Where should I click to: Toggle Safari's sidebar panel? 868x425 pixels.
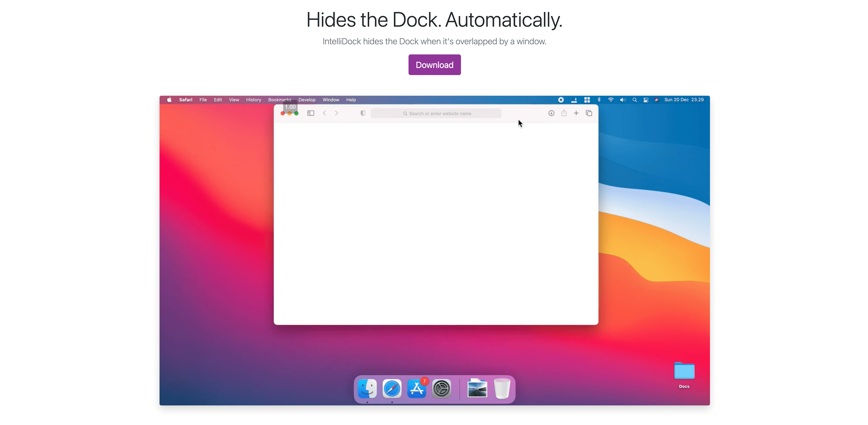click(310, 113)
